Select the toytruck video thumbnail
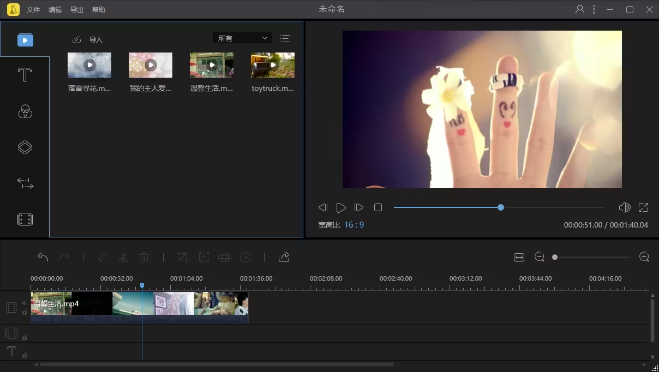 point(273,65)
